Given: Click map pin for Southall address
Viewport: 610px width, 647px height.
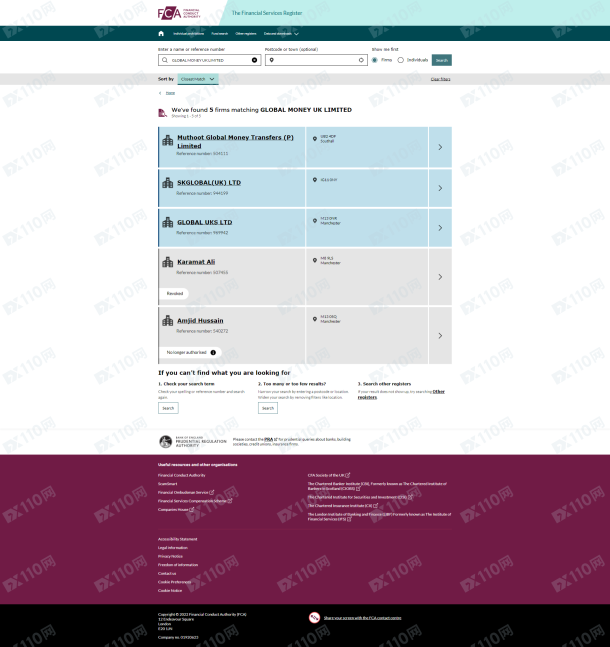Looking at the screenshot, I should coord(314,139).
